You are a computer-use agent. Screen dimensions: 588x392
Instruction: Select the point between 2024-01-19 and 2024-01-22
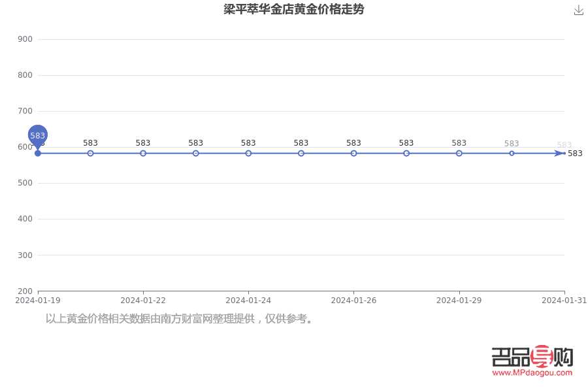click(90, 153)
